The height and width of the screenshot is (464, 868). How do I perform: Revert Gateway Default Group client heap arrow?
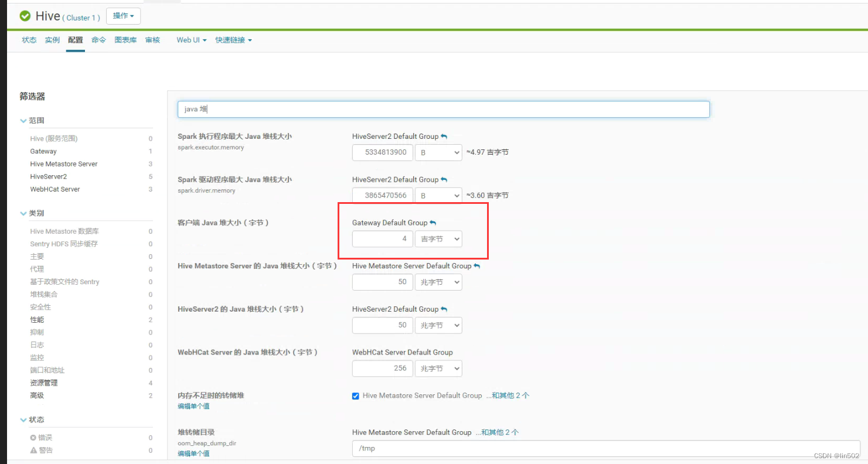point(433,223)
